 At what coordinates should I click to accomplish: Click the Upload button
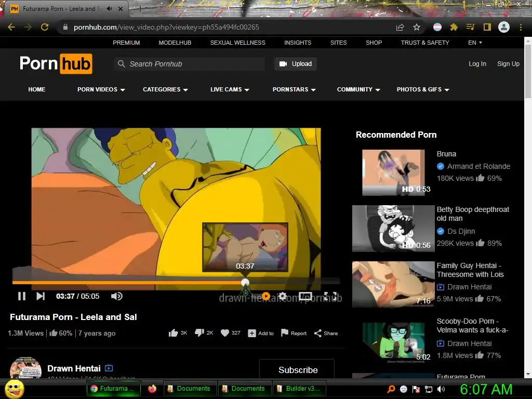[296, 64]
